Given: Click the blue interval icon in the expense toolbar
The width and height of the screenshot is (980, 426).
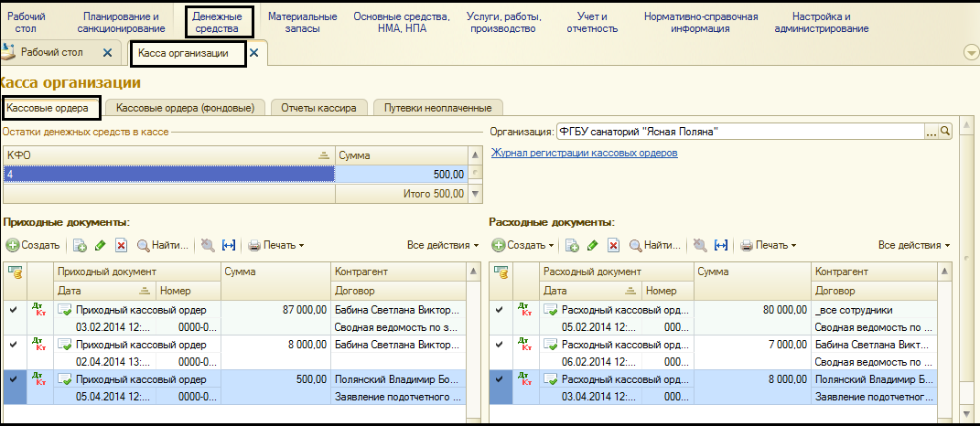Looking at the screenshot, I should [x=721, y=245].
